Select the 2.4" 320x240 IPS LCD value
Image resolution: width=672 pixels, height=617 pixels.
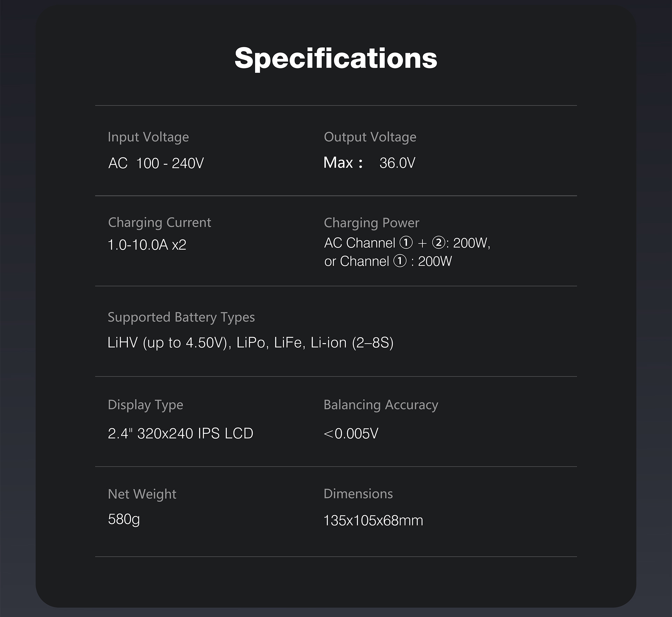click(x=181, y=434)
